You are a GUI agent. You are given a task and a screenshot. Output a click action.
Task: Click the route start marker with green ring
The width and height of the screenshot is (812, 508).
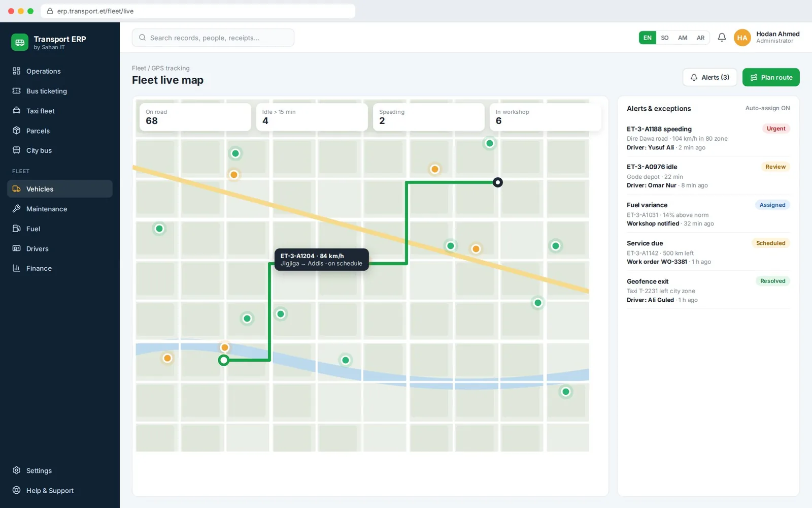click(x=224, y=360)
